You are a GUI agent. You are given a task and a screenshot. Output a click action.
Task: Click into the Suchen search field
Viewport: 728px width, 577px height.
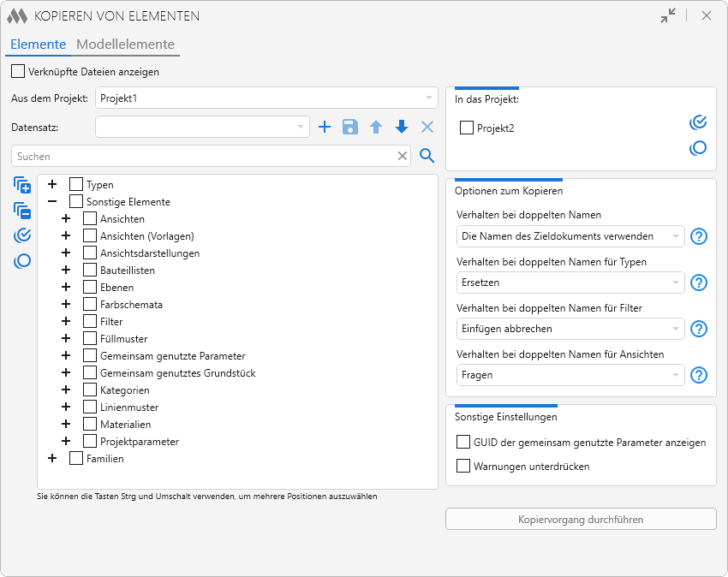204,157
